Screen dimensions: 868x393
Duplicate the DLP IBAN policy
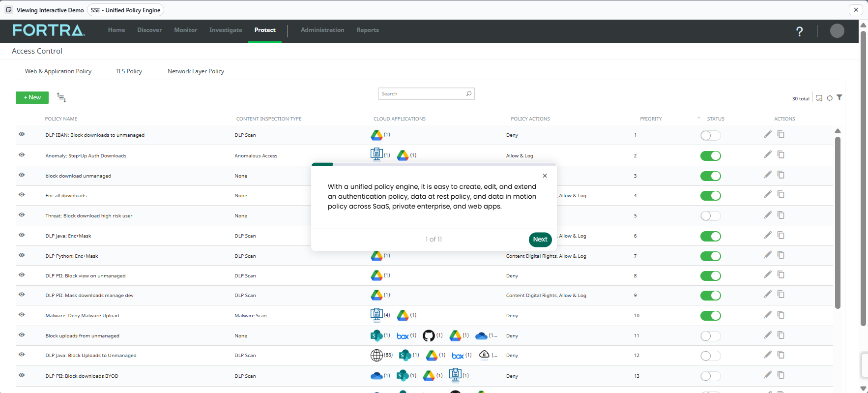click(781, 134)
